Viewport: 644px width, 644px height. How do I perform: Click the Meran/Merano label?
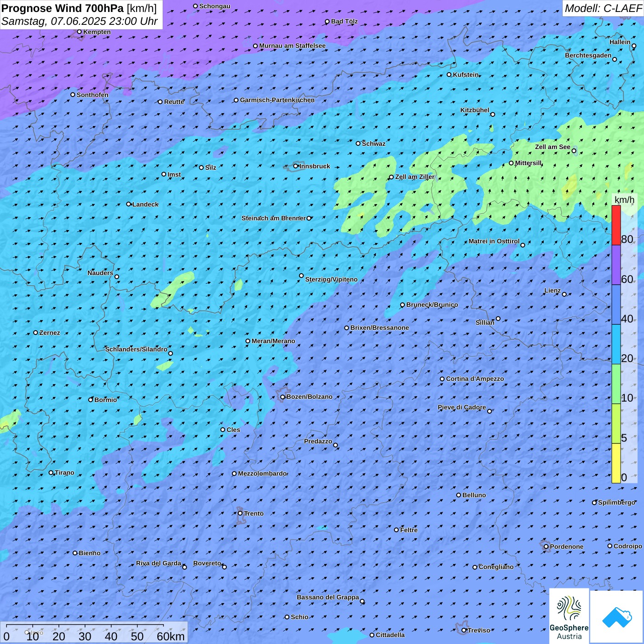[273, 341]
